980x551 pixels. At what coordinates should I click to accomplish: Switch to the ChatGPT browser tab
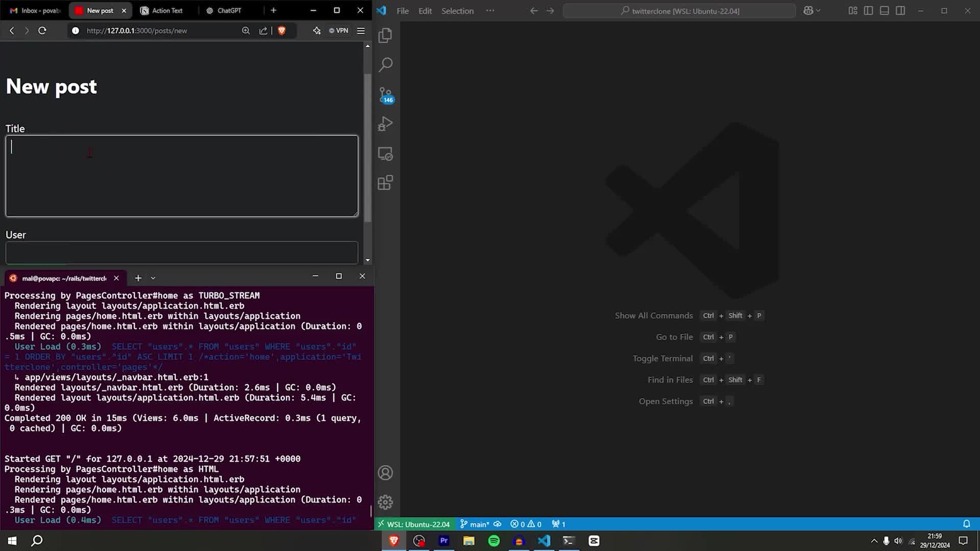(x=225, y=10)
